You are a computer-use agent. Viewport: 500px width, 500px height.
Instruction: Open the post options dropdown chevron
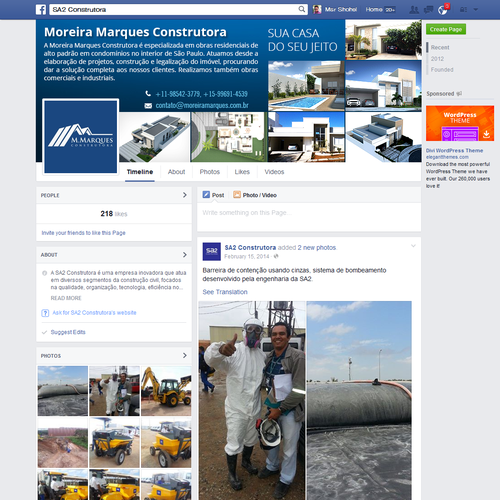[413, 246]
